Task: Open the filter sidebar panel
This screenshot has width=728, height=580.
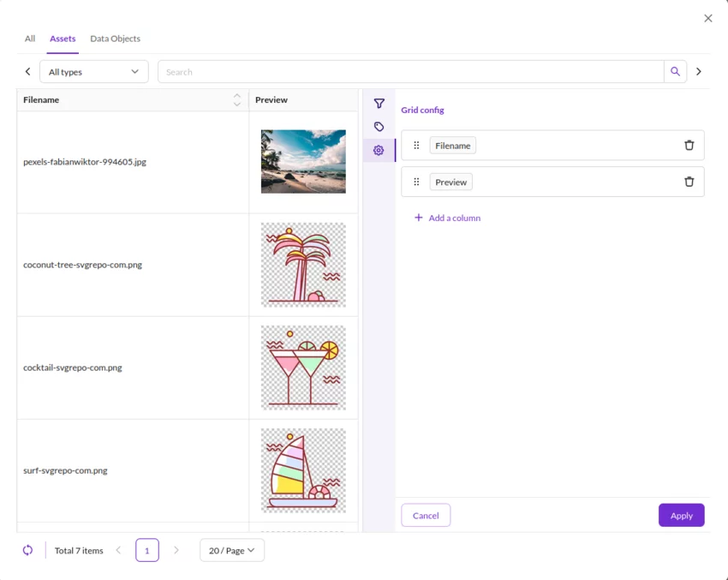Action: (379, 104)
